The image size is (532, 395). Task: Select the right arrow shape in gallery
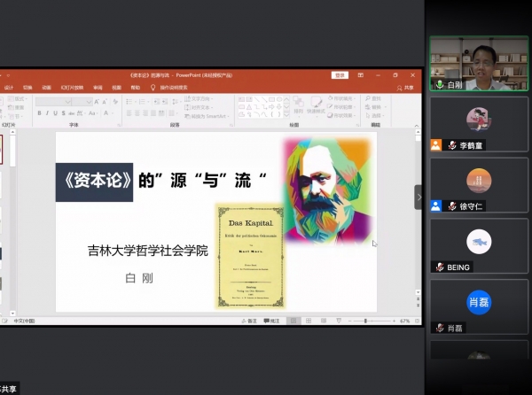coord(271,106)
